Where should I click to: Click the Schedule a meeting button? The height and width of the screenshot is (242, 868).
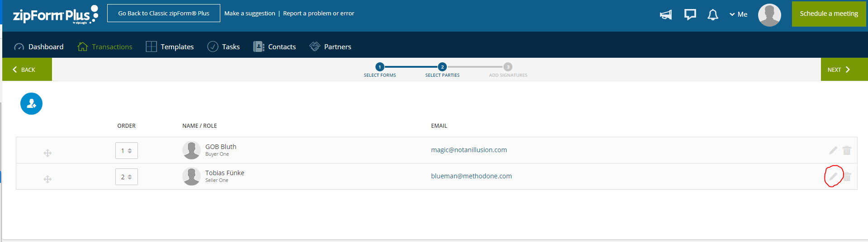[x=829, y=14]
